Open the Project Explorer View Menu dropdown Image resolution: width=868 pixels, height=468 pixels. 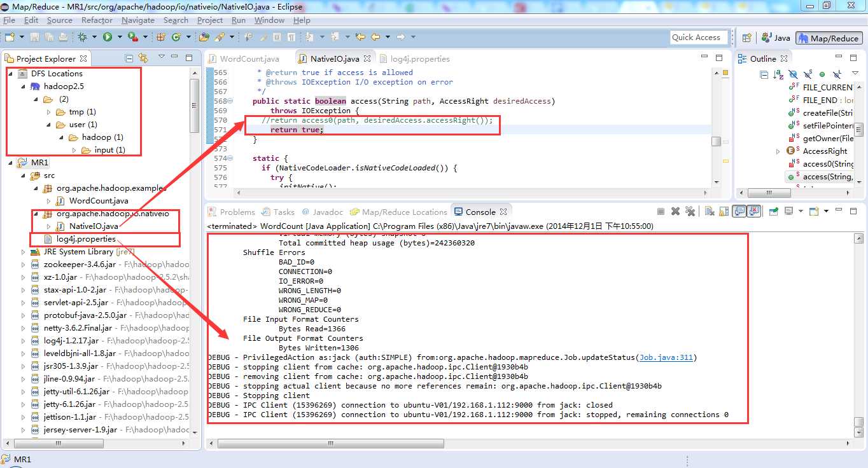(162, 57)
